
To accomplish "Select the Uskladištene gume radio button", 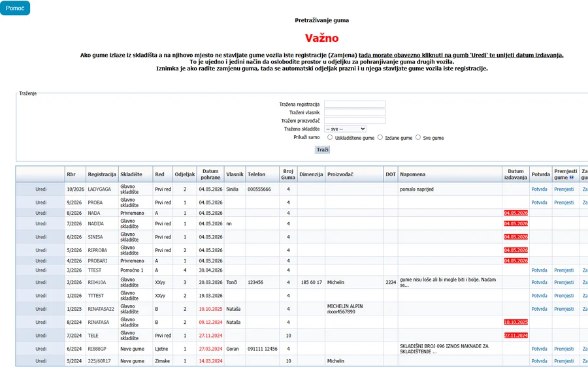I will click(x=330, y=137).
